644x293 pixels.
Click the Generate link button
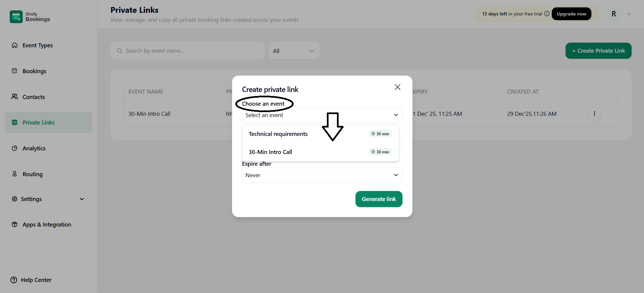(x=379, y=199)
